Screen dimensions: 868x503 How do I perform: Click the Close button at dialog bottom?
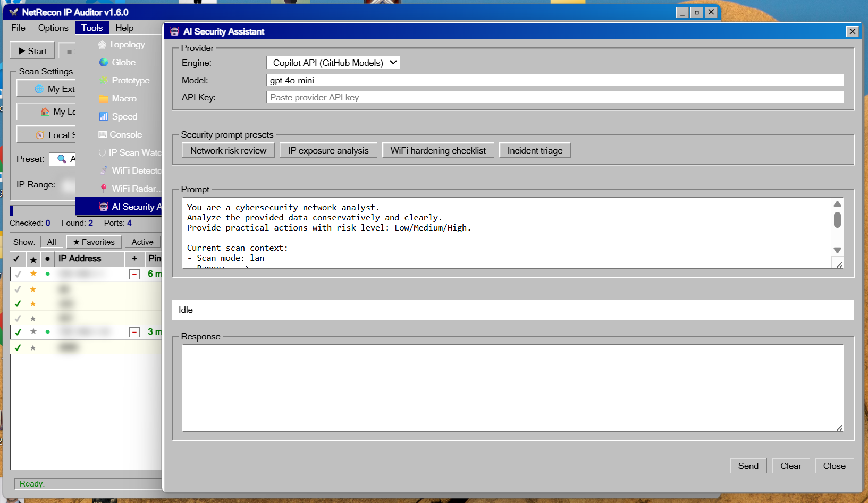coord(835,466)
